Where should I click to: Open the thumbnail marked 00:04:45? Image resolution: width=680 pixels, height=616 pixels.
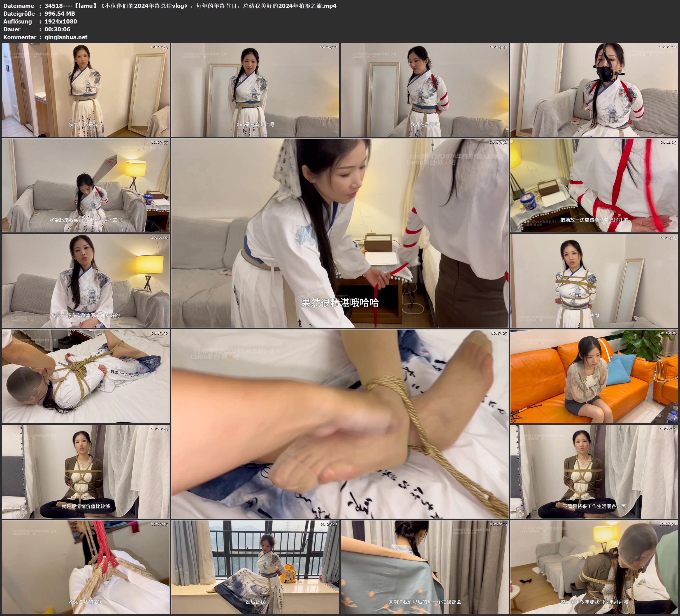425,90
